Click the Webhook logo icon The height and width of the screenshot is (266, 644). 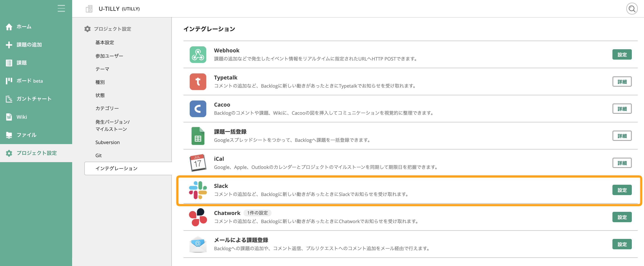(198, 55)
